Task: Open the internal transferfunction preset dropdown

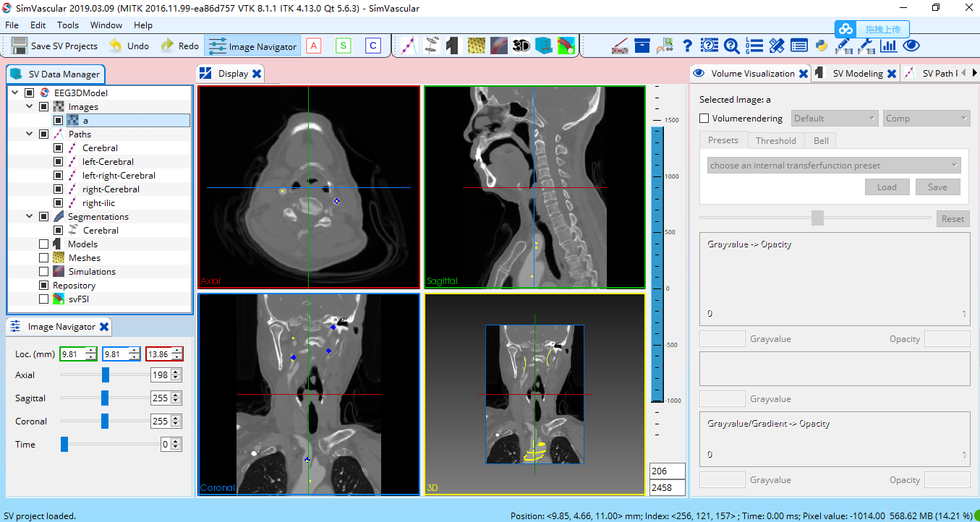Action: pyautogui.click(x=834, y=166)
